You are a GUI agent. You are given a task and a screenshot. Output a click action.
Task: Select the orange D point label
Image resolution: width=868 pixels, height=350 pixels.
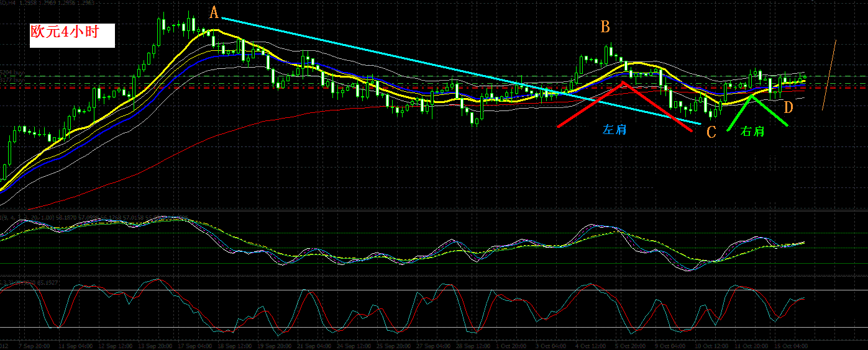pyautogui.click(x=788, y=107)
